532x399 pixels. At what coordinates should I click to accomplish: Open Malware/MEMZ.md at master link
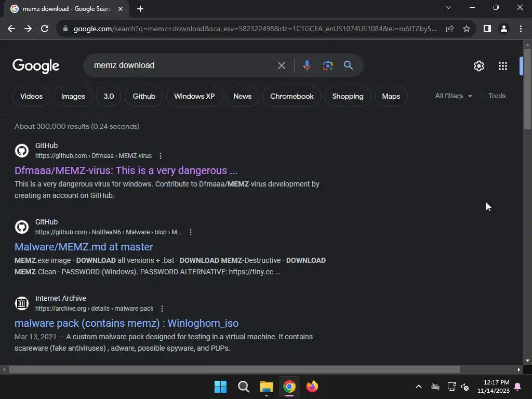pos(84,247)
